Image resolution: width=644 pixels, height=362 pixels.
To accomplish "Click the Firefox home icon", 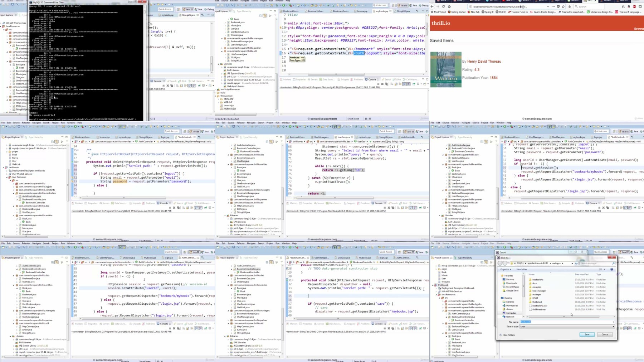I will coord(449,6).
